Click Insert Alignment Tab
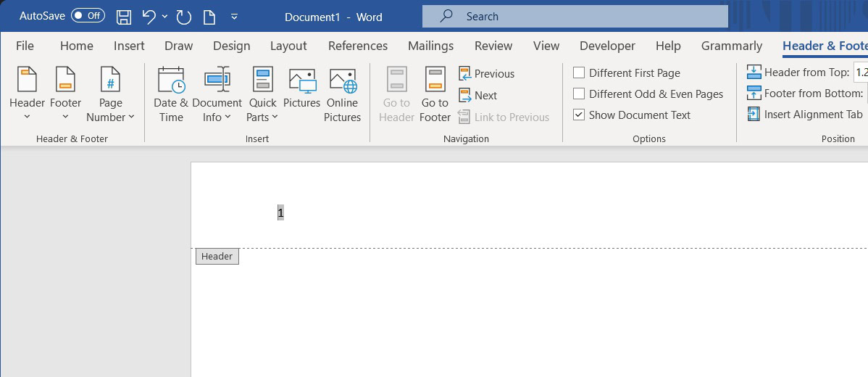This screenshot has width=868, height=377. [805, 115]
